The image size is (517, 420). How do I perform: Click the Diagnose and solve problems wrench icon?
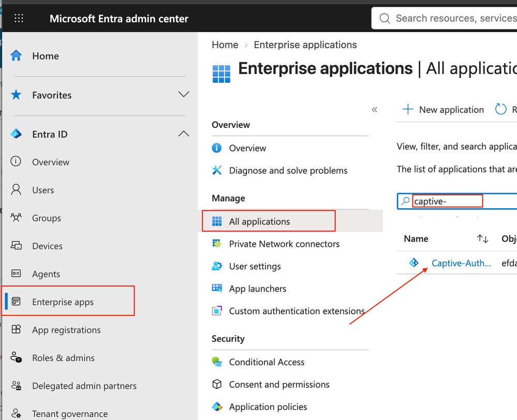tap(217, 170)
